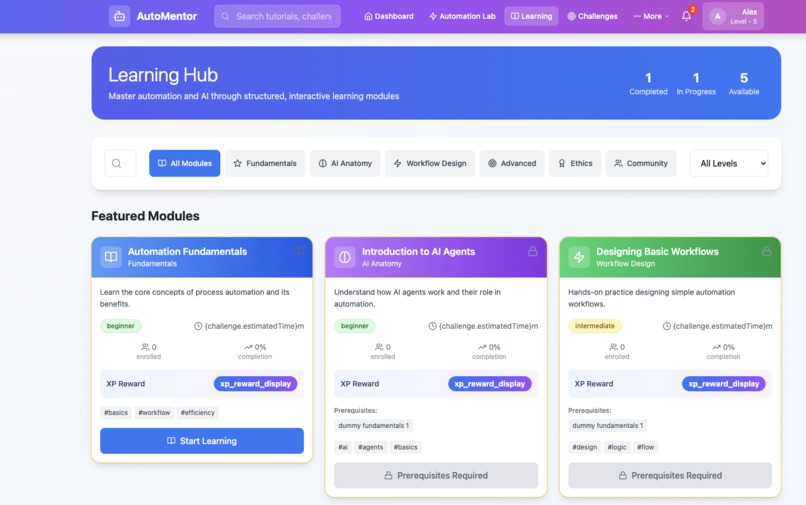The width and height of the screenshot is (806, 505).
Task: Click dummy fundamentals 1 prerequisite under AI Agents
Action: click(x=374, y=425)
